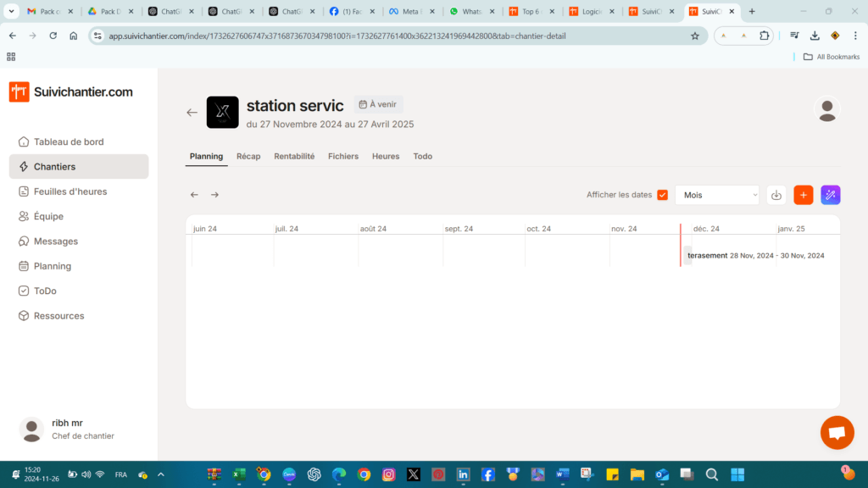Click the orange add task plus button
868x488 pixels.
803,195
